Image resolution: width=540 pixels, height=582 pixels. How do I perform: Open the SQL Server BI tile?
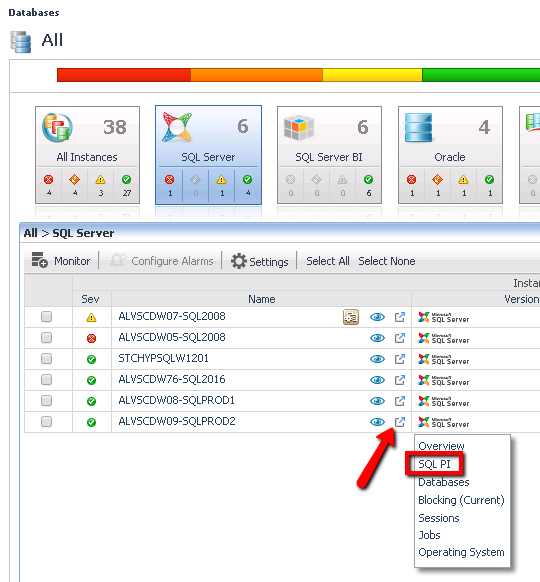coord(329,155)
